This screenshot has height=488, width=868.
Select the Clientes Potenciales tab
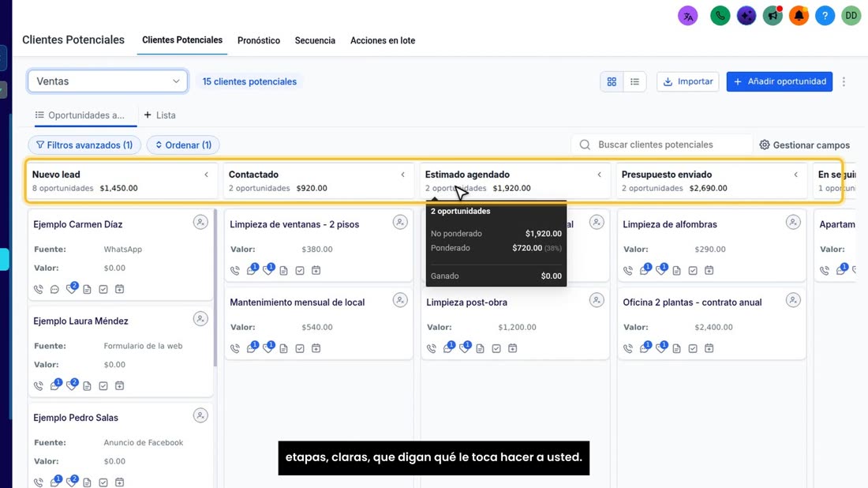[x=182, y=40]
